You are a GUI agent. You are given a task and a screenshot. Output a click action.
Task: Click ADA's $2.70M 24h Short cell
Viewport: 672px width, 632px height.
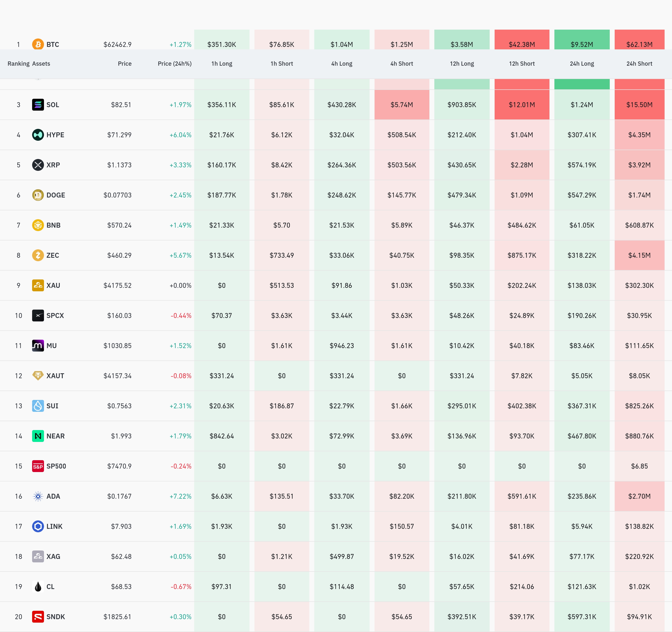coord(639,496)
